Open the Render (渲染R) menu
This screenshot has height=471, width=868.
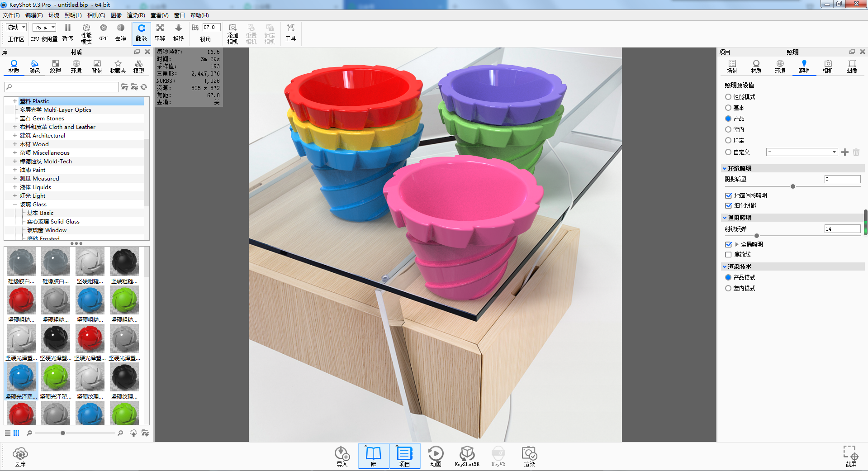point(136,15)
